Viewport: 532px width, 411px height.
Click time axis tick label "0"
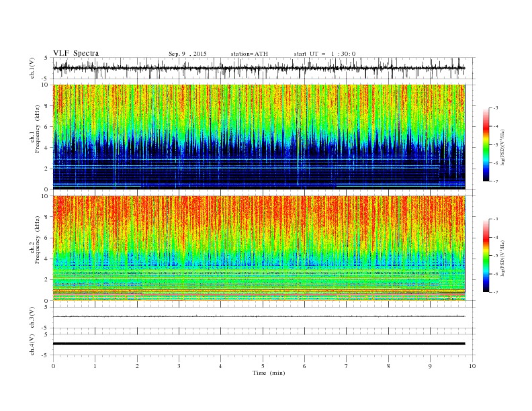tap(53, 366)
